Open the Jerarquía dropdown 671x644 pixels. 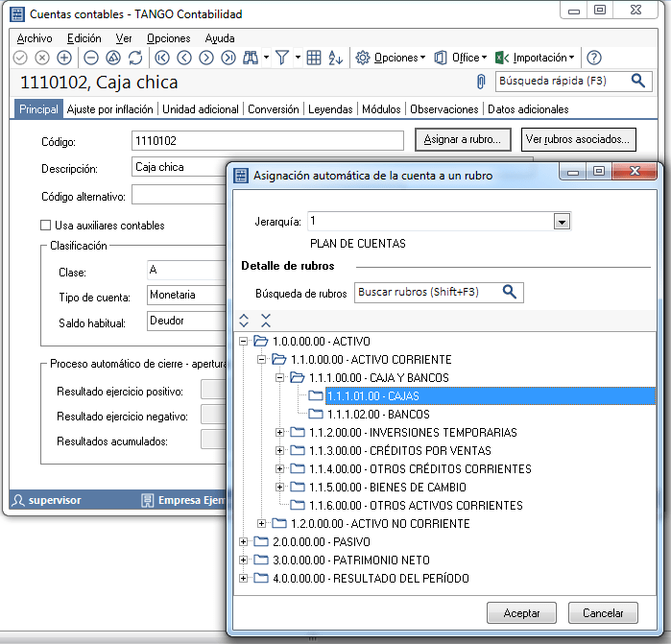pos(562,222)
